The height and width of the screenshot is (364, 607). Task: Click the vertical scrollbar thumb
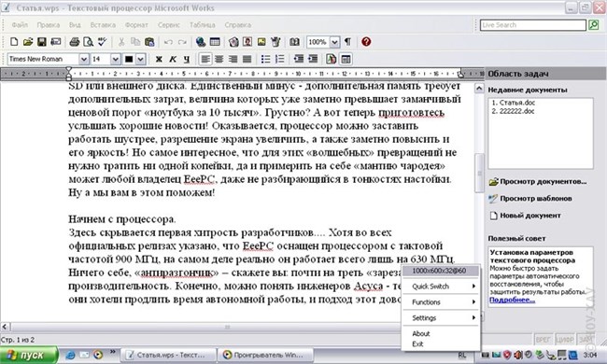479,173
